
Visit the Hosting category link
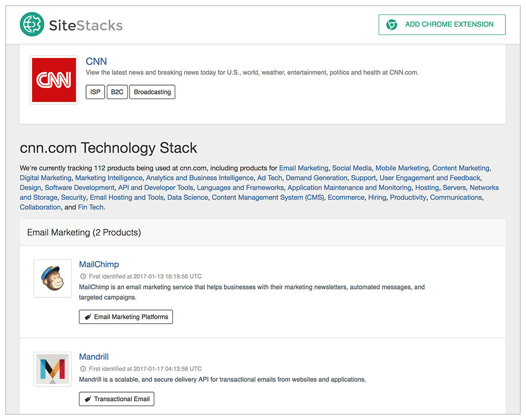tap(427, 188)
